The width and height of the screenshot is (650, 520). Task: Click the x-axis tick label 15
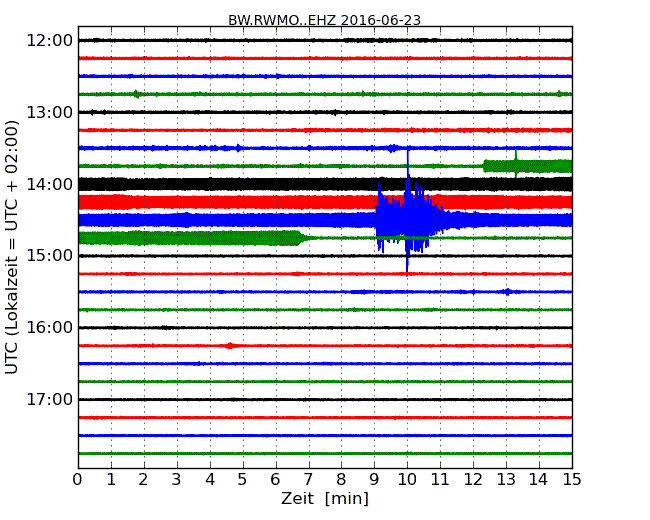click(572, 480)
